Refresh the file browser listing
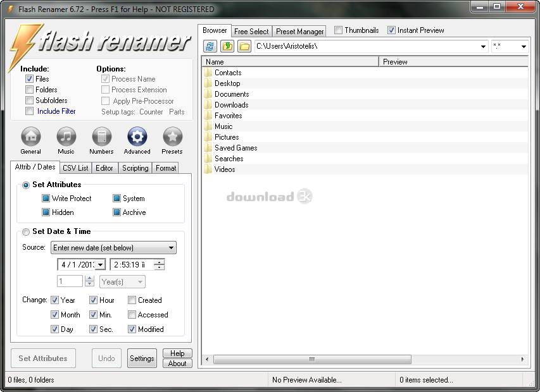 [210, 46]
